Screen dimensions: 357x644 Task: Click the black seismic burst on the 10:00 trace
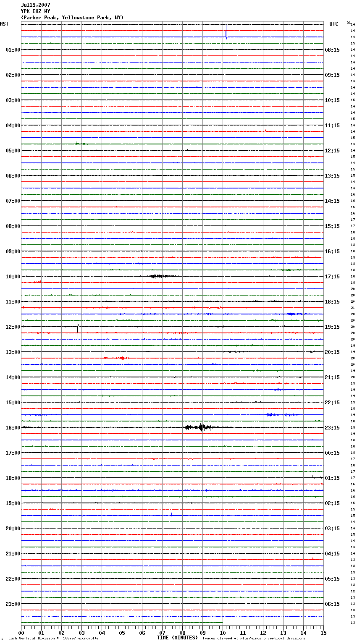click(162, 276)
